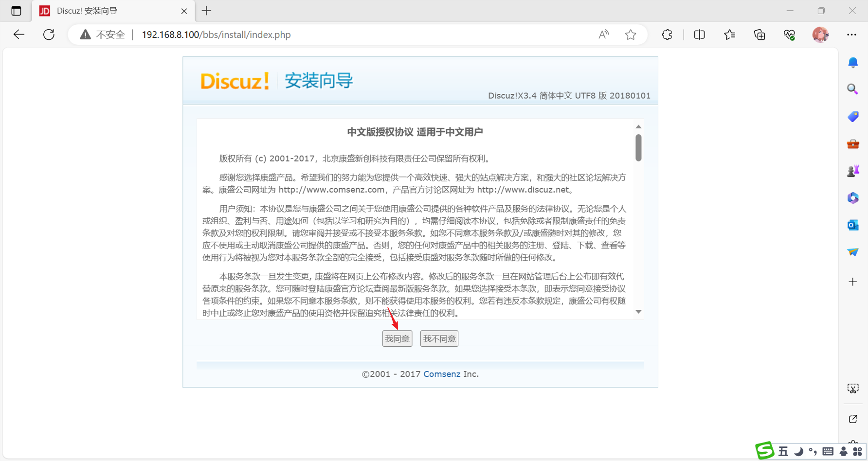Open sidebar notifications bell
Image resolution: width=868 pixels, height=461 pixels.
pyautogui.click(x=853, y=63)
